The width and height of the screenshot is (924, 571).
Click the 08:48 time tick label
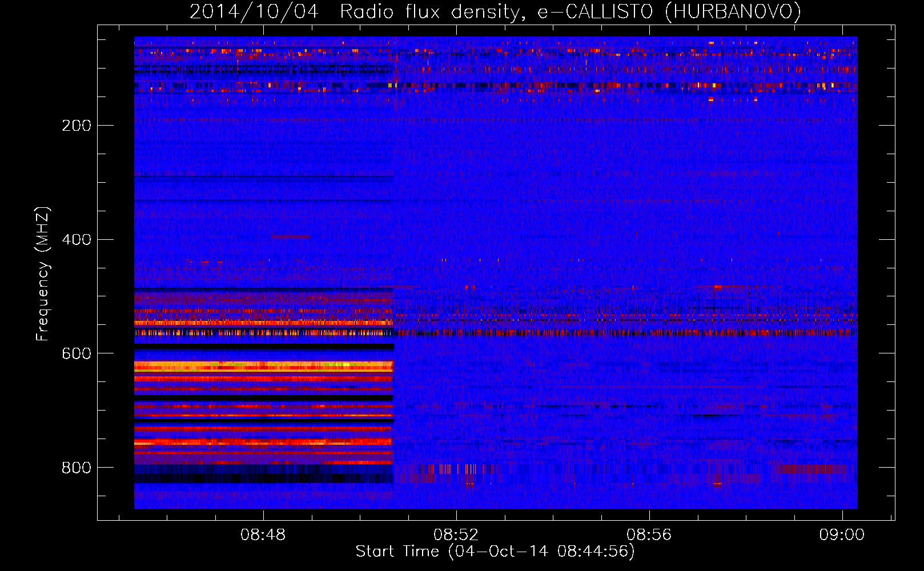pyautogui.click(x=263, y=535)
